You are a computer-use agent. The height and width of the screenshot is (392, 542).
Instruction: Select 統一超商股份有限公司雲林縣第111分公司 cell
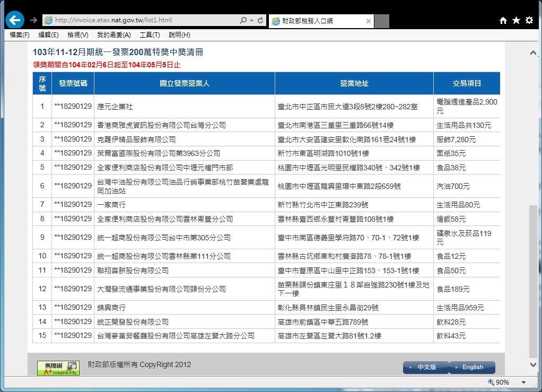[185, 256]
